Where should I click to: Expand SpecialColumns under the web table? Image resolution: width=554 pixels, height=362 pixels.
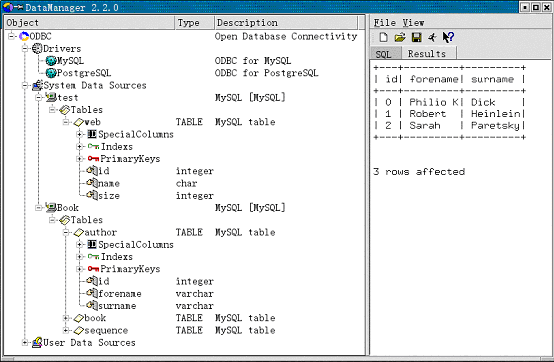tap(79, 134)
